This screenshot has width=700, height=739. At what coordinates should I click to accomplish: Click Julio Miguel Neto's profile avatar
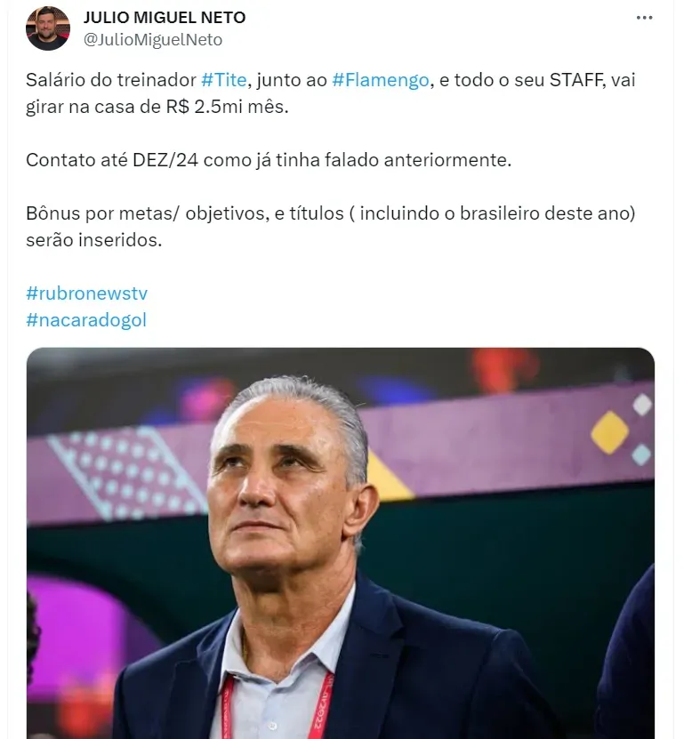(x=47, y=29)
